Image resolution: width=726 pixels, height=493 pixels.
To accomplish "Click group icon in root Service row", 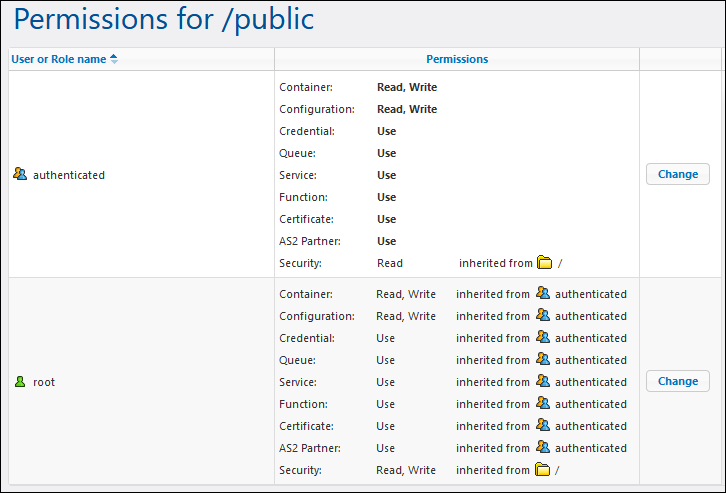I will [543, 382].
